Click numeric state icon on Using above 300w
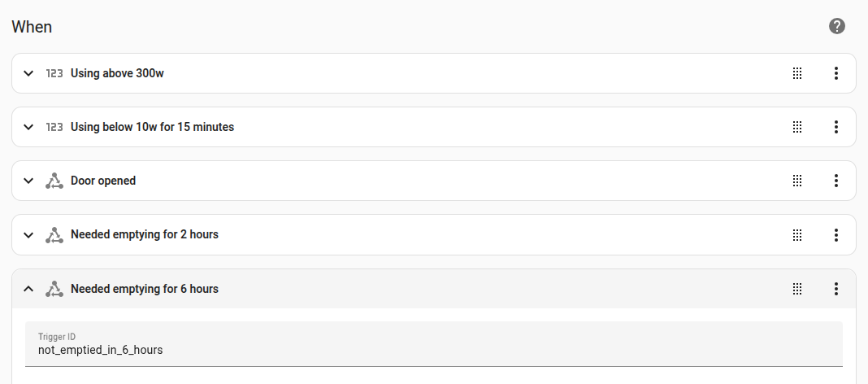This screenshot has height=384, width=868. tap(54, 73)
